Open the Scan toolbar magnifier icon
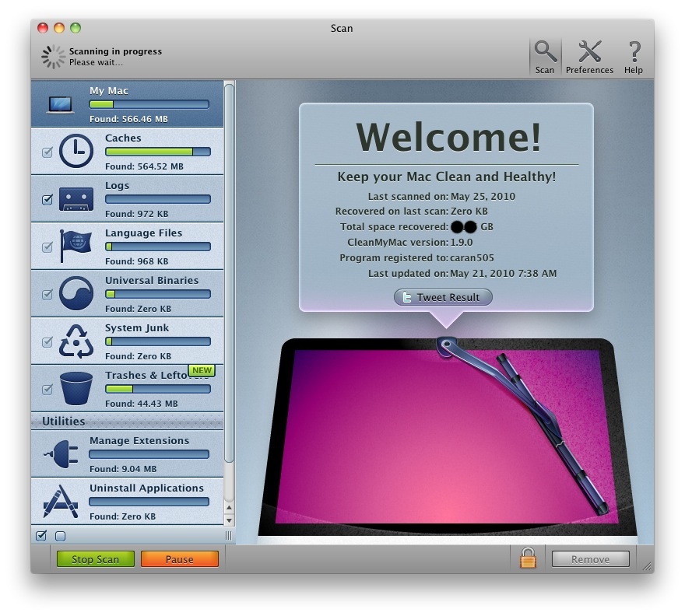The image size is (685, 616). (545, 51)
